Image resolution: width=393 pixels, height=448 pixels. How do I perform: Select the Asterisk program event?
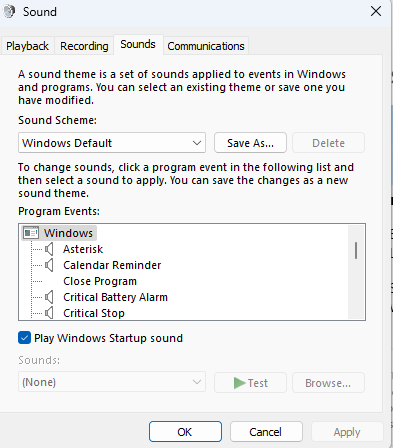pos(83,249)
